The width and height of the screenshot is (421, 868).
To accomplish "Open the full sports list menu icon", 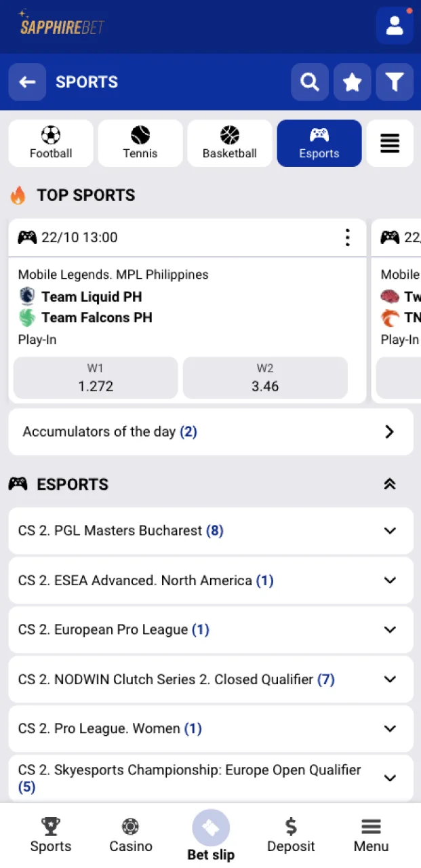I will pos(390,143).
